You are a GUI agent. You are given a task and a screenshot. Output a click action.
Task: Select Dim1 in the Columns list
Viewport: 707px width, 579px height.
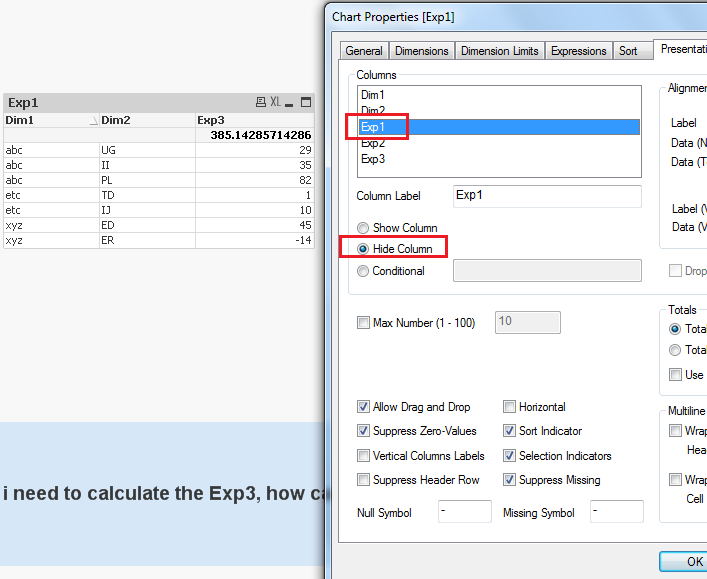click(x=373, y=95)
